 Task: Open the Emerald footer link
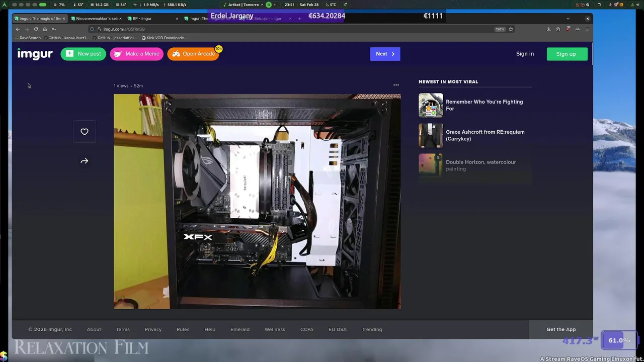click(240, 329)
